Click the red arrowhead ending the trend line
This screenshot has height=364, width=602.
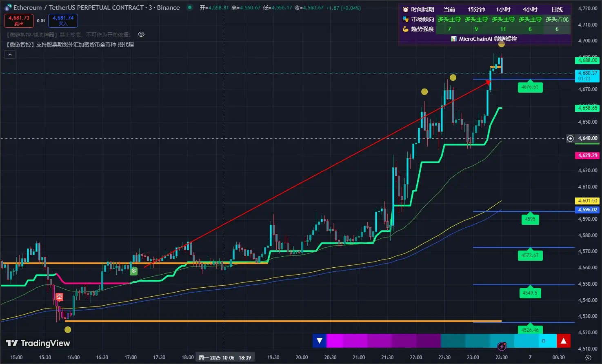point(488,83)
